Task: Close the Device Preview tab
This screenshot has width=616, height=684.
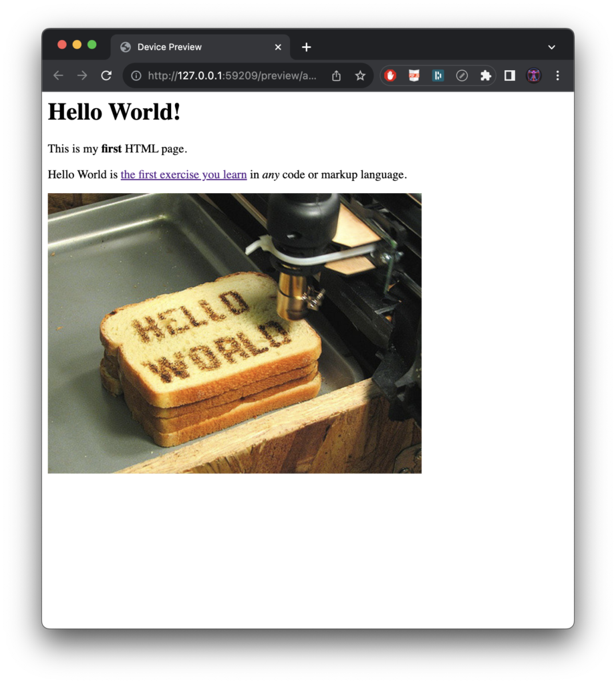Action: click(x=278, y=47)
